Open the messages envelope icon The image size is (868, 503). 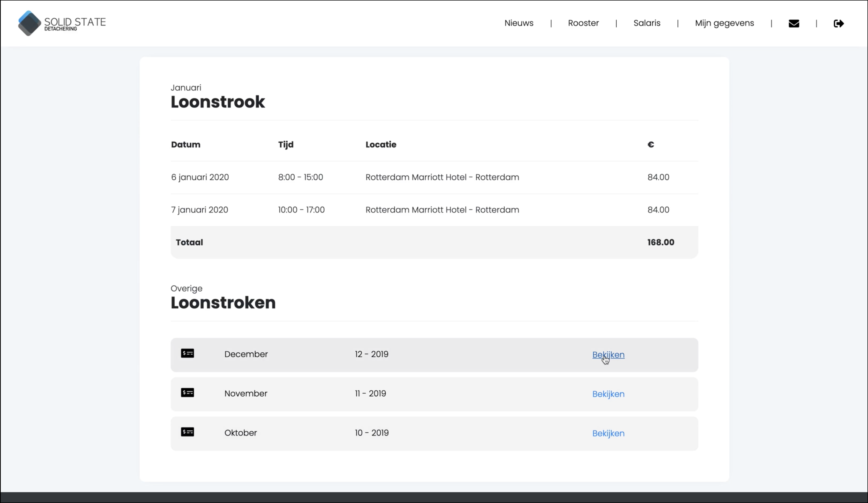794,23
